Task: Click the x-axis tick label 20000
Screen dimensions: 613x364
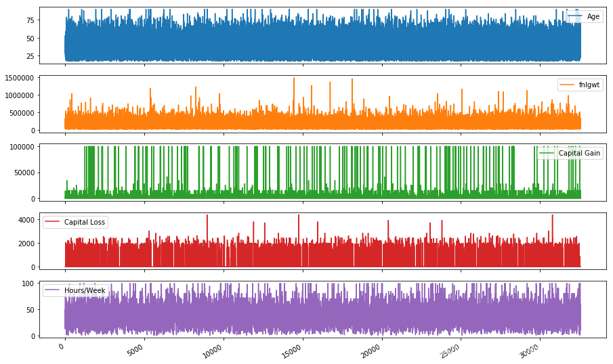Action: [371, 350]
